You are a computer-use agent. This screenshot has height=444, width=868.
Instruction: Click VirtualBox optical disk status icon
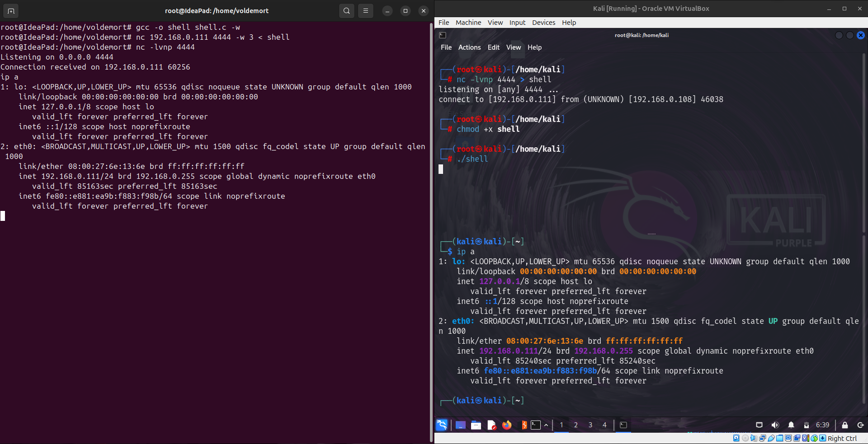pyautogui.click(x=745, y=438)
